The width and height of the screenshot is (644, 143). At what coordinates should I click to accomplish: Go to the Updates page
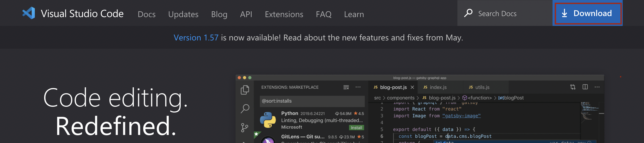(183, 14)
